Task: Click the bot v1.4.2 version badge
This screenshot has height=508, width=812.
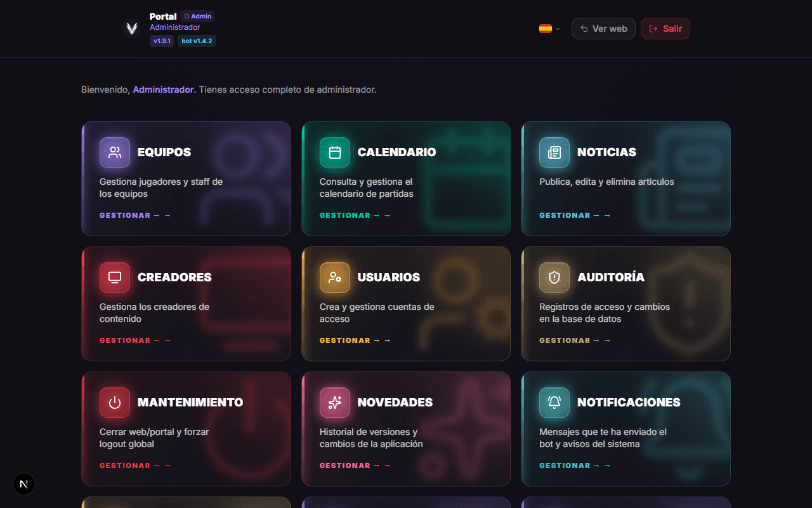Action: coord(197,41)
